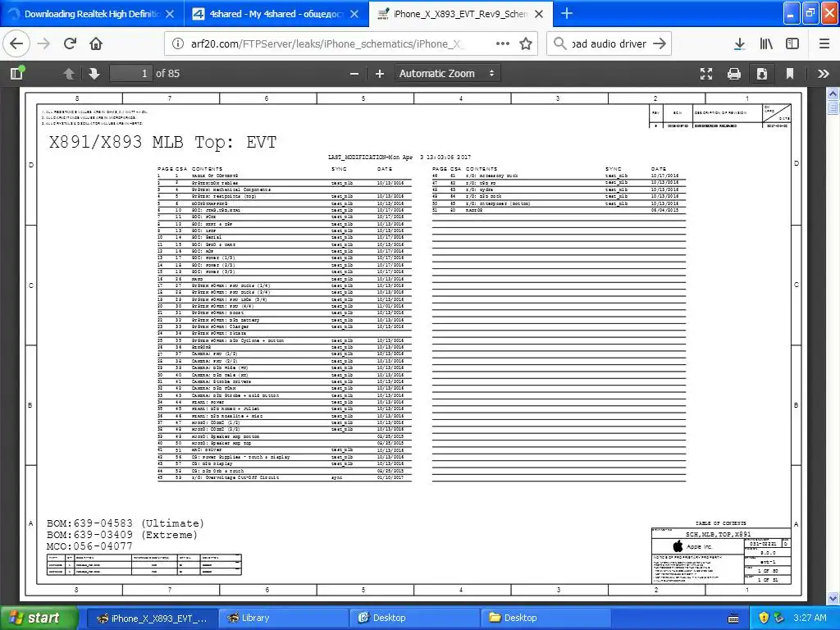The width and height of the screenshot is (840, 630).
Task: Click the BOM:639-04583 (Ultimate) text
Action: (126, 523)
